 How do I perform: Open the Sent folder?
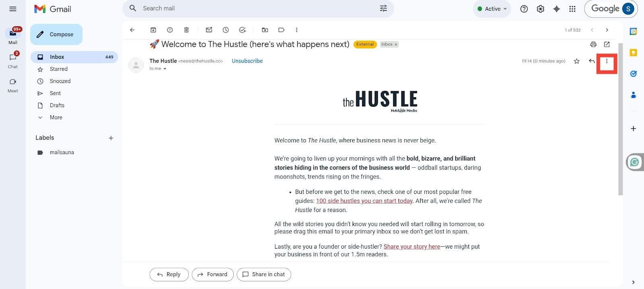pyautogui.click(x=55, y=93)
